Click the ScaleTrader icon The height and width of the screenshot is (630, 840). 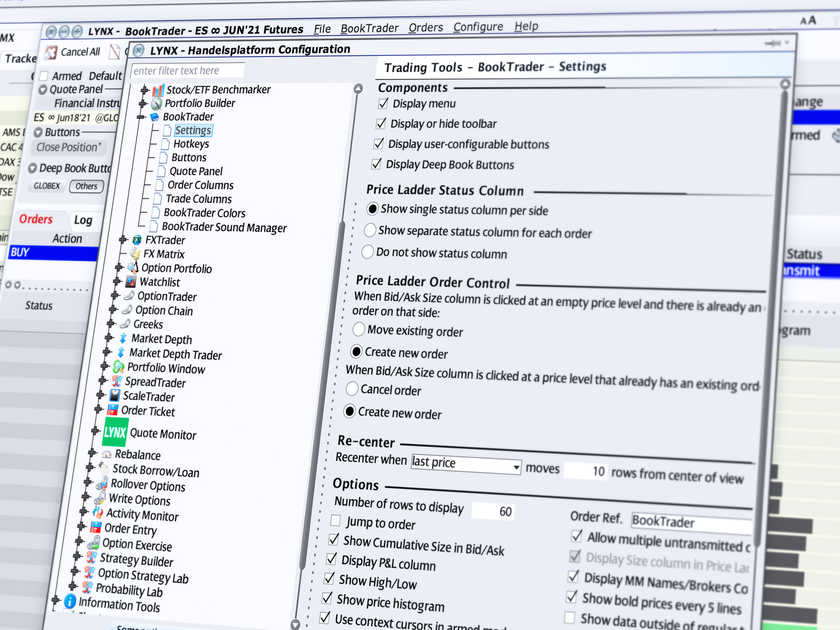tap(114, 396)
